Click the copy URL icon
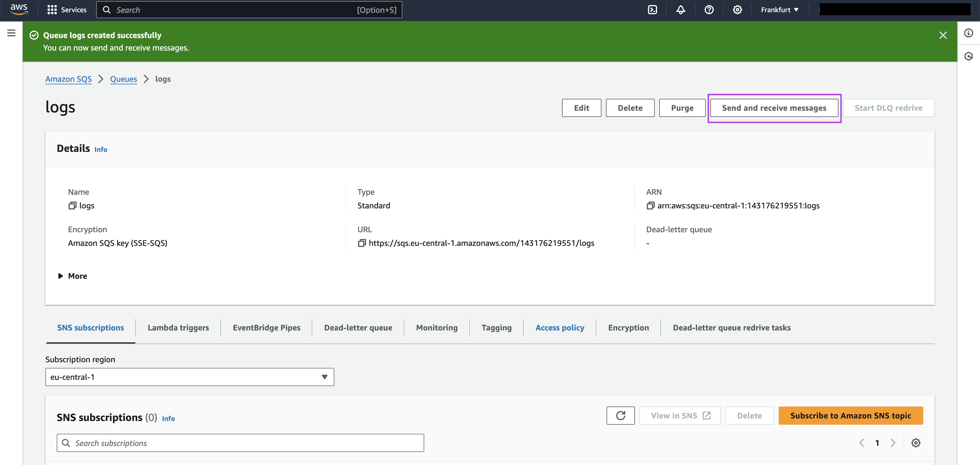This screenshot has height=465, width=980. coord(361,243)
